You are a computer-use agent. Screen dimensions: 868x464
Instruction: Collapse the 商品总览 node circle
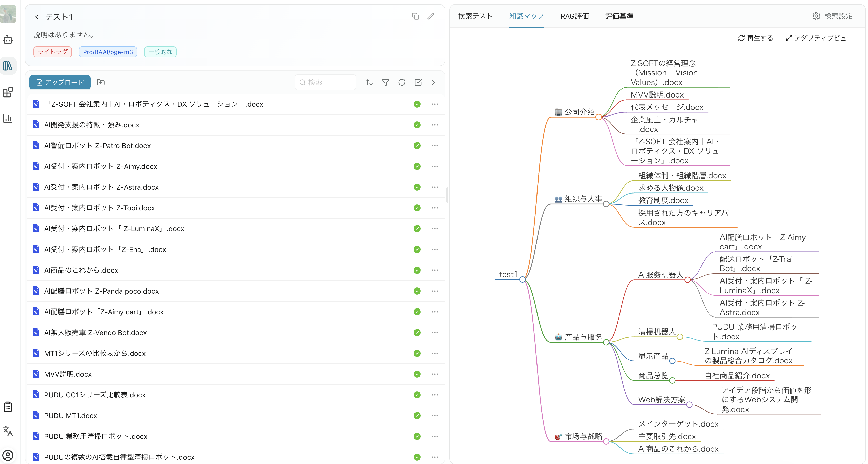[672, 381]
